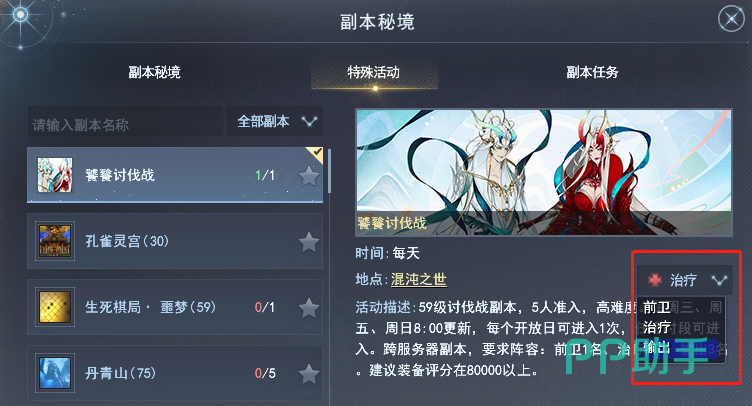Select the 生死棋局·噩梦(59) list entry
Screen dimensions: 752x406
click(175, 307)
